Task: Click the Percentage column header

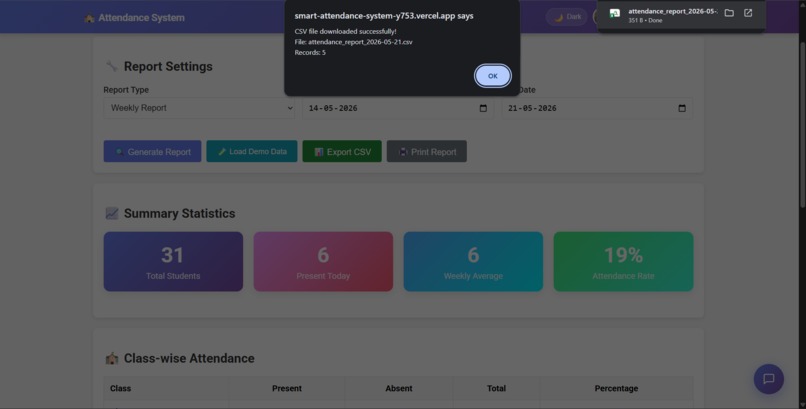Action: tap(616, 388)
